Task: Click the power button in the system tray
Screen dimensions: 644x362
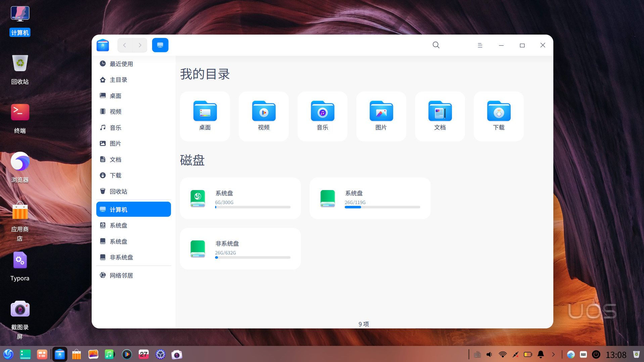Action: (596, 354)
